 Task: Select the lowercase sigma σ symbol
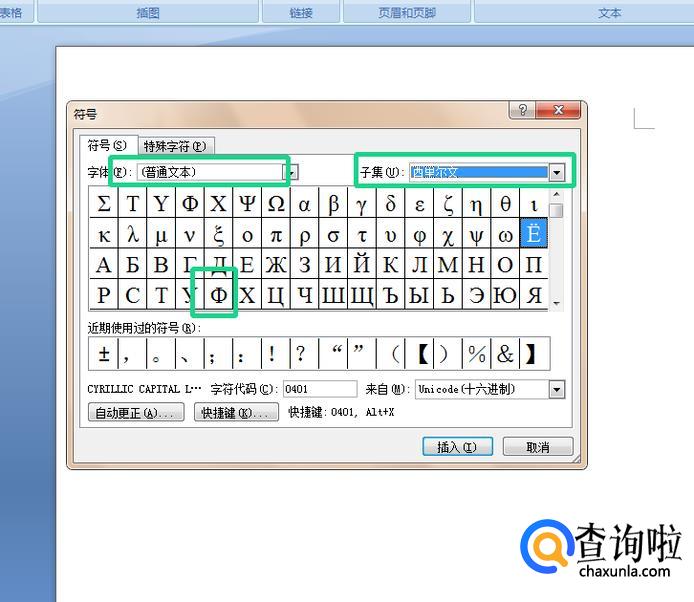tap(333, 233)
